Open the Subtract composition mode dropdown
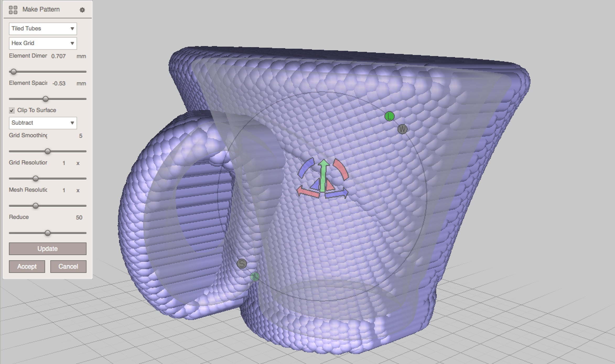The height and width of the screenshot is (364, 615). (x=43, y=123)
